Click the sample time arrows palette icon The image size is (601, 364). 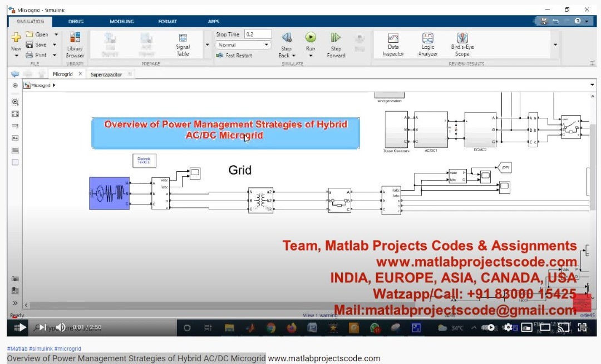(15, 126)
